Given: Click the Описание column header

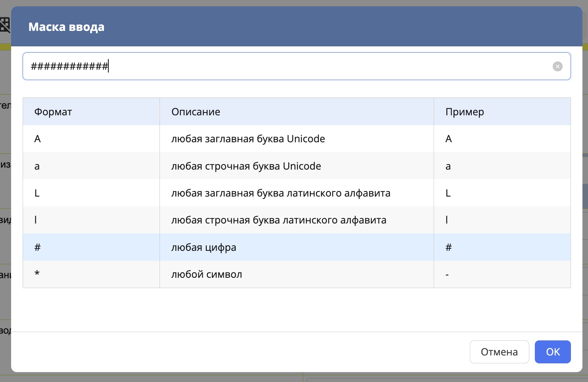Looking at the screenshot, I should coord(196,112).
